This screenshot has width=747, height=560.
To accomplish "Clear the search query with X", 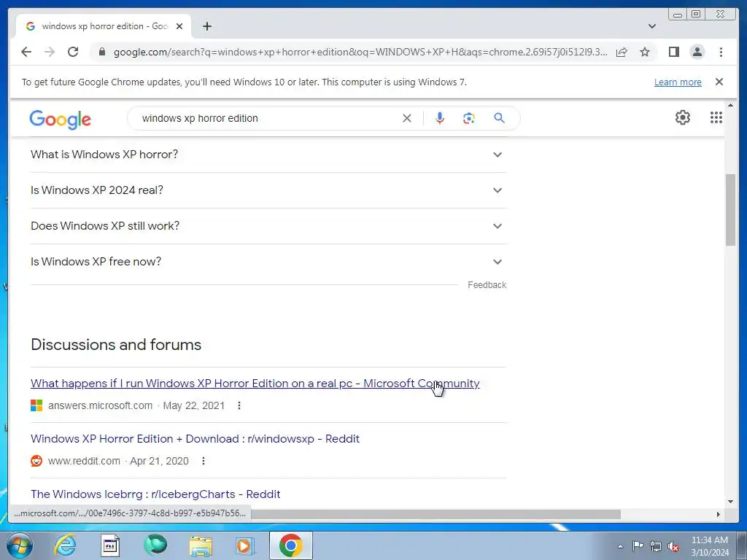I will pos(406,118).
